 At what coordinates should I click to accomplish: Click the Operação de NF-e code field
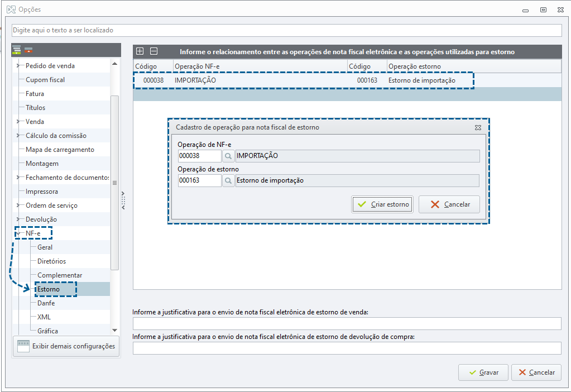(200, 156)
